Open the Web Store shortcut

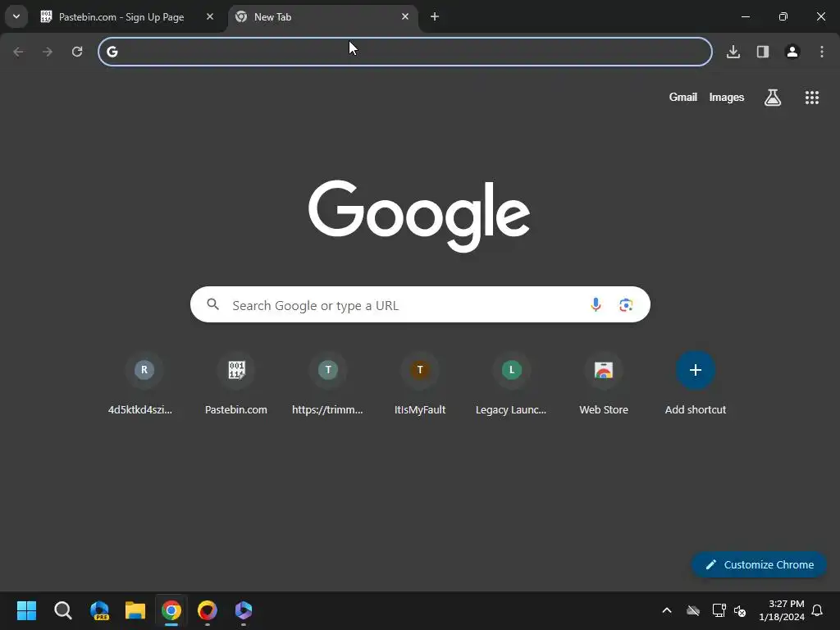point(604,384)
